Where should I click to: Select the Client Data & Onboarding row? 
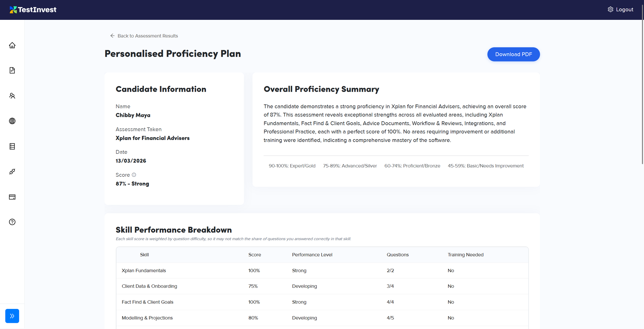[x=322, y=286]
